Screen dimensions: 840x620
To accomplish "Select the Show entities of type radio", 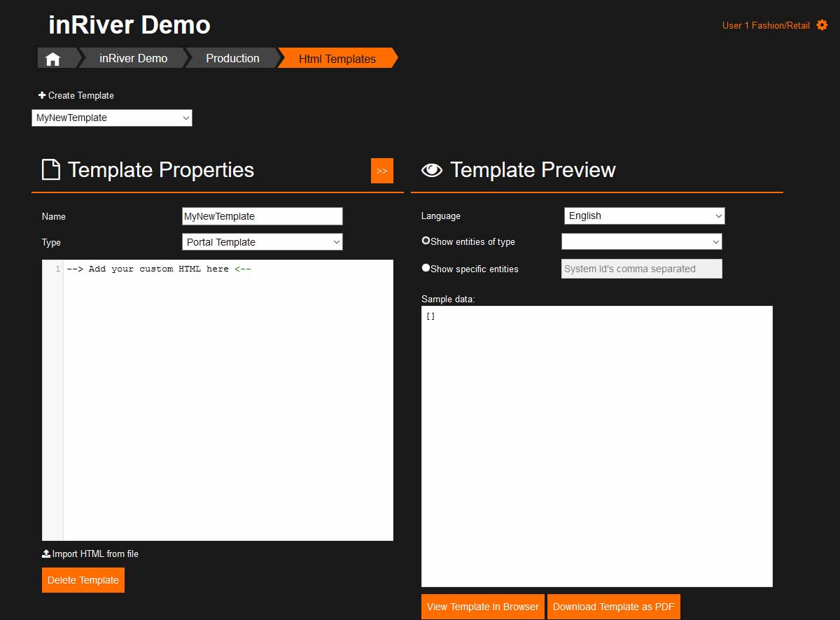I will tap(426, 241).
